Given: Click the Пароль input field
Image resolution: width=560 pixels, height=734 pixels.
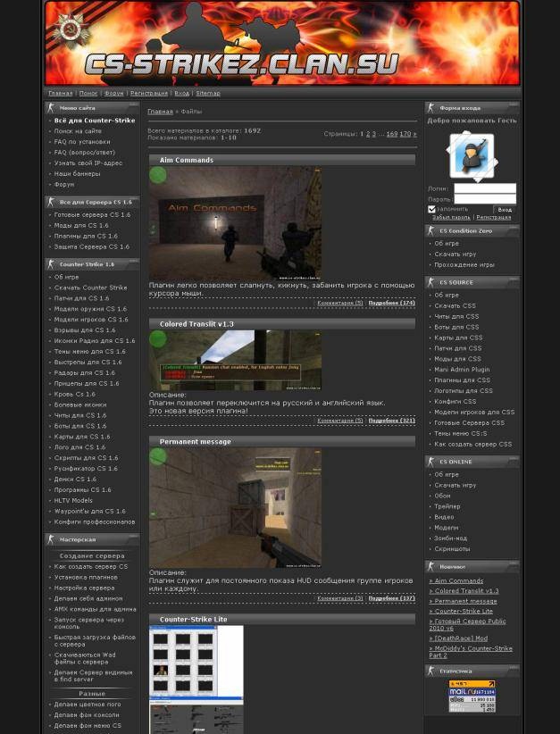Looking at the screenshot, I should 485,199.
